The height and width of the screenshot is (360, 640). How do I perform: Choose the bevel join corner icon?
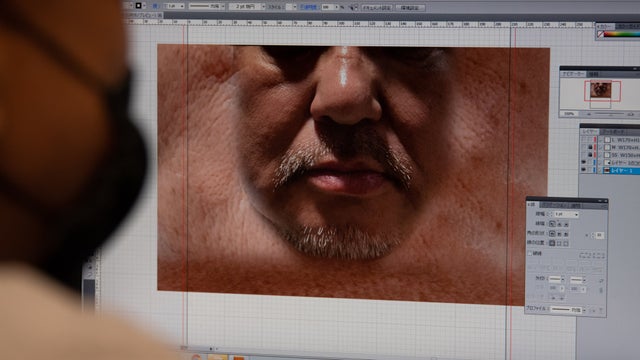(x=567, y=234)
